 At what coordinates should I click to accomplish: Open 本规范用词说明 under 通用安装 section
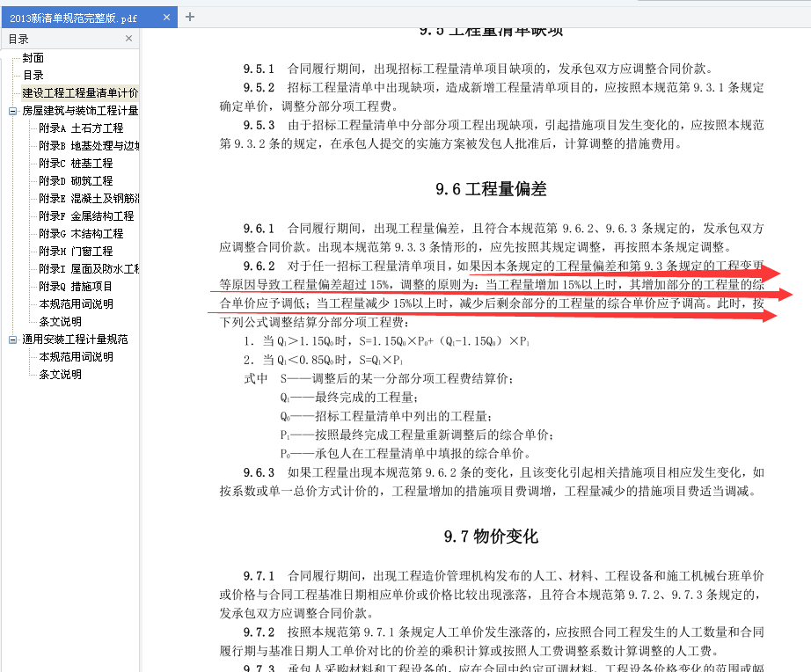coord(76,357)
